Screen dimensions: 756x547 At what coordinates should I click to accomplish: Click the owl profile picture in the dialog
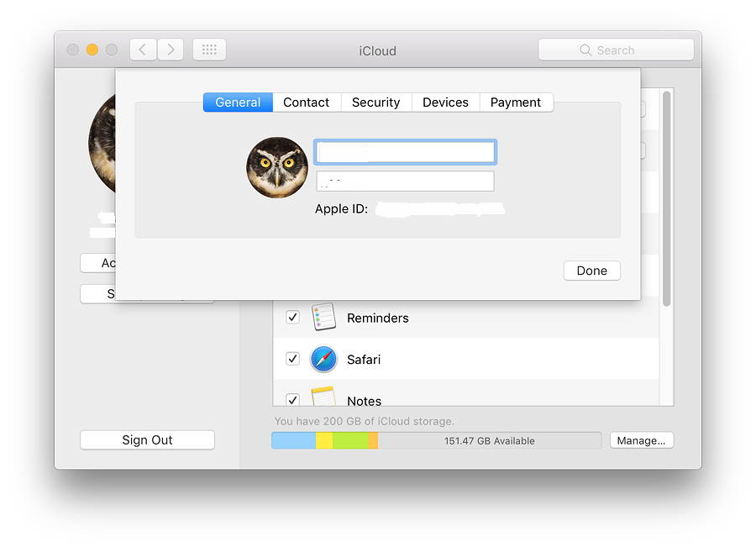tap(276, 167)
